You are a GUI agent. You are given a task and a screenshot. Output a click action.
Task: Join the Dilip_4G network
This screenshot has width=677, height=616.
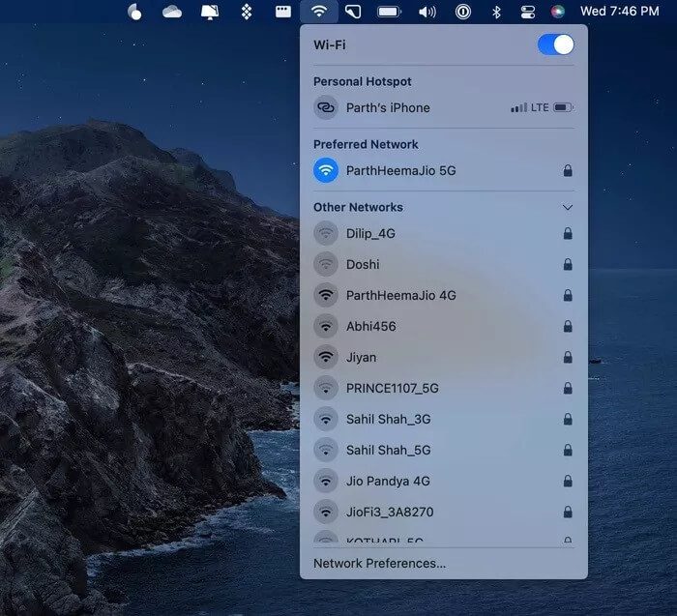pyautogui.click(x=370, y=233)
